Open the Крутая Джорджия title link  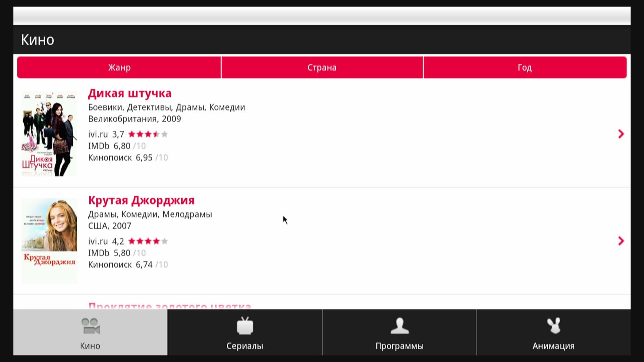(141, 200)
